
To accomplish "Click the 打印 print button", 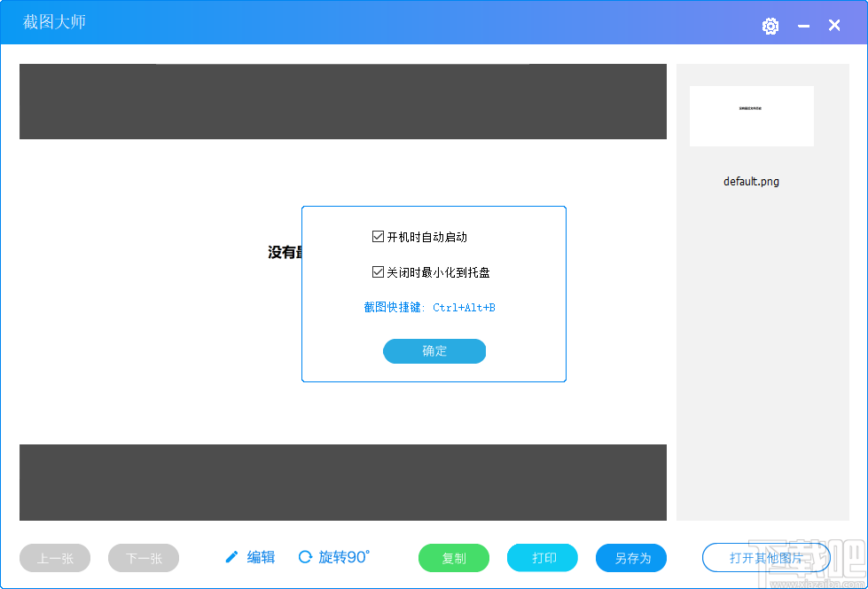I will pyautogui.click(x=542, y=557).
